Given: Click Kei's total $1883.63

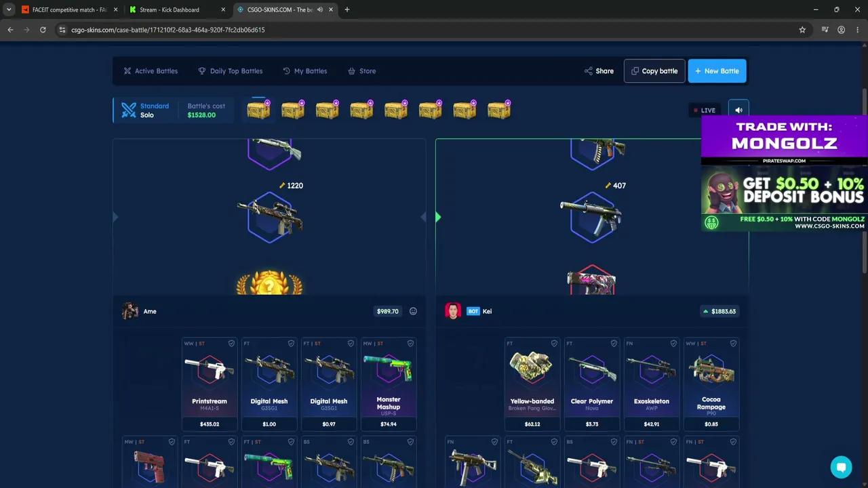Looking at the screenshot, I should tap(719, 311).
